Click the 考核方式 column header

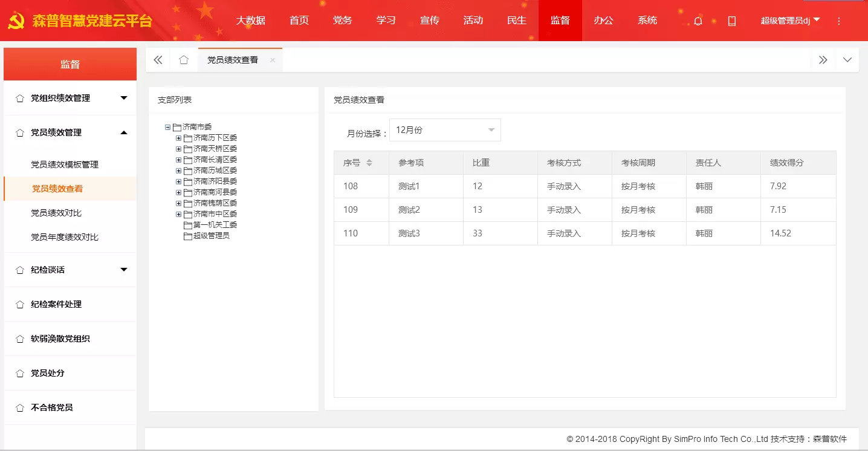[x=575, y=163]
